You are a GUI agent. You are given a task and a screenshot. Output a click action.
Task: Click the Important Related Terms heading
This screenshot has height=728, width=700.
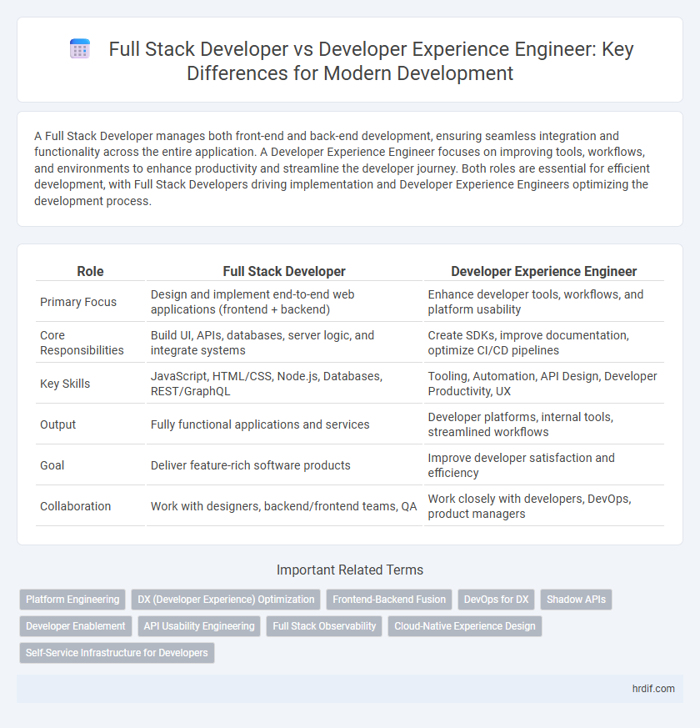[350, 570]
